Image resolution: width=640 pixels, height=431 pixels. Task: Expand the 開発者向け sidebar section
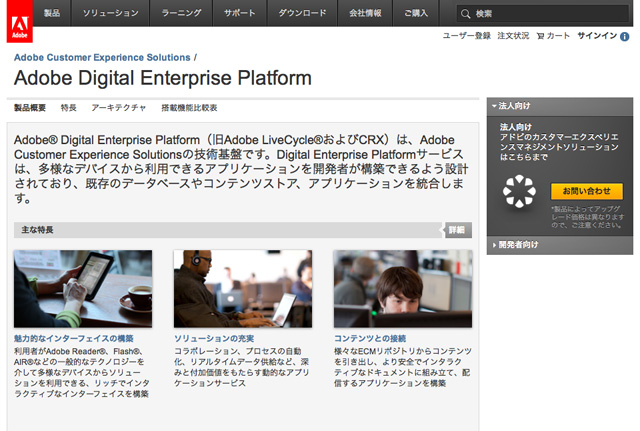(x=560, y=245)
